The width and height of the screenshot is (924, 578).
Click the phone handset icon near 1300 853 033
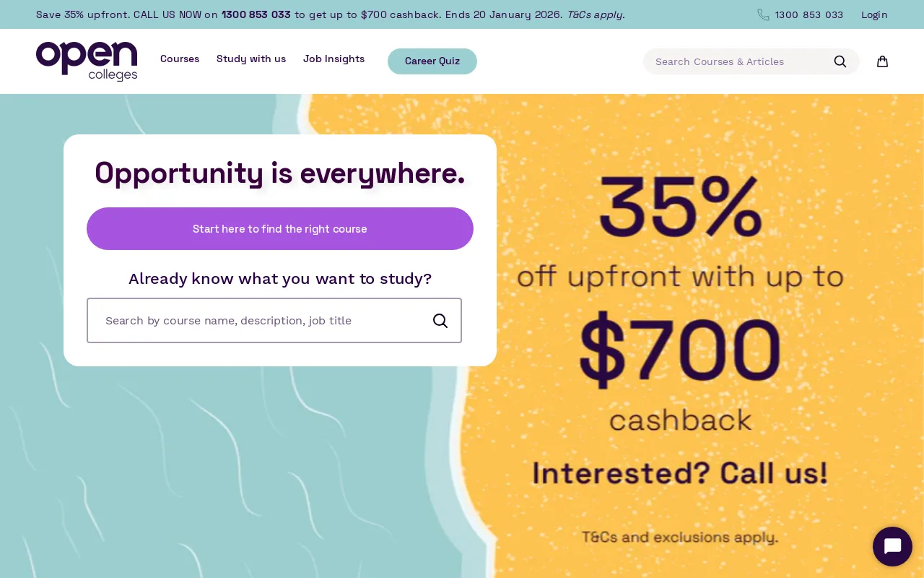click(764, 14)
